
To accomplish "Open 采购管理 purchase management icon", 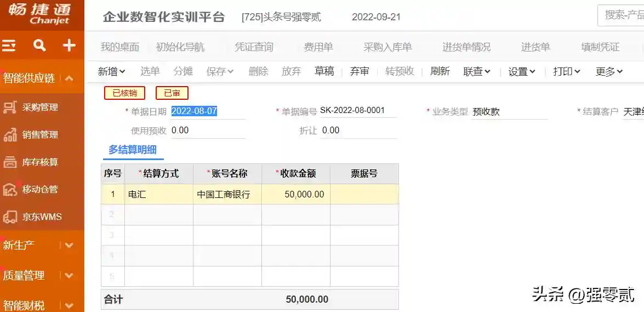I will point(10,107).
